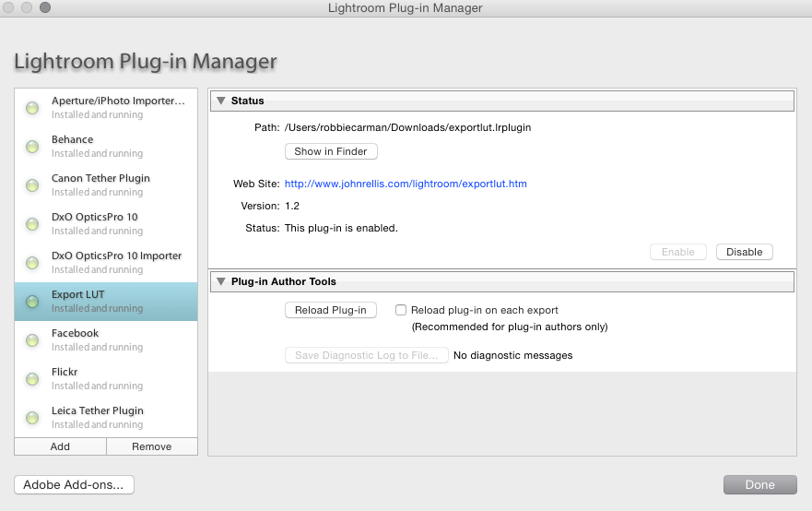Select the Export LUT plug-in entry

click(x=106, y=302)
